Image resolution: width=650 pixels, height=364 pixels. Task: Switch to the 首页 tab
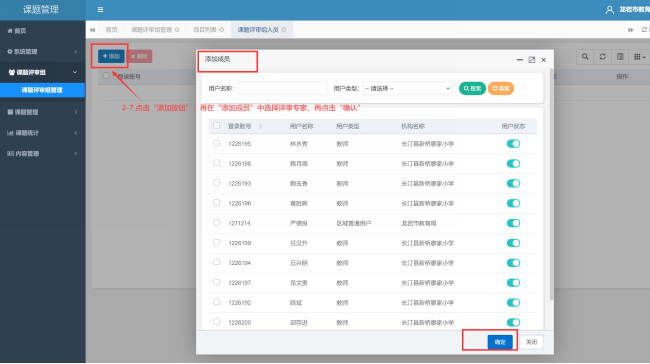111,30
